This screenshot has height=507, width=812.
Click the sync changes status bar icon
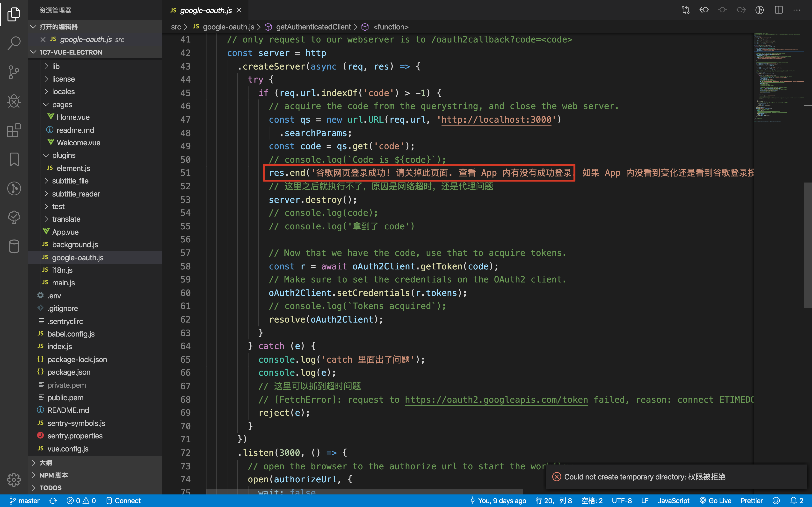53,501
